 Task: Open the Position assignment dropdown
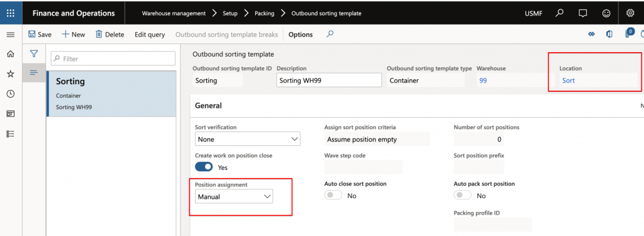234,196
